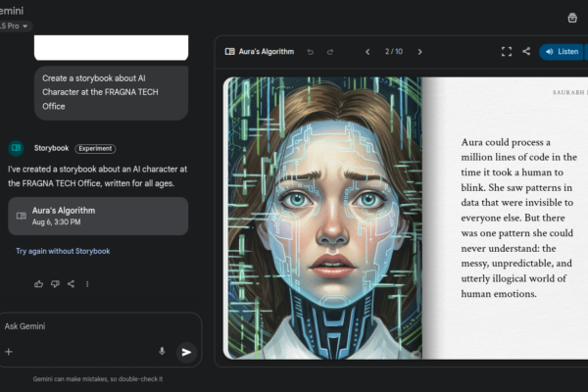Go to the previous storybook page

click(x=367, y=51)
